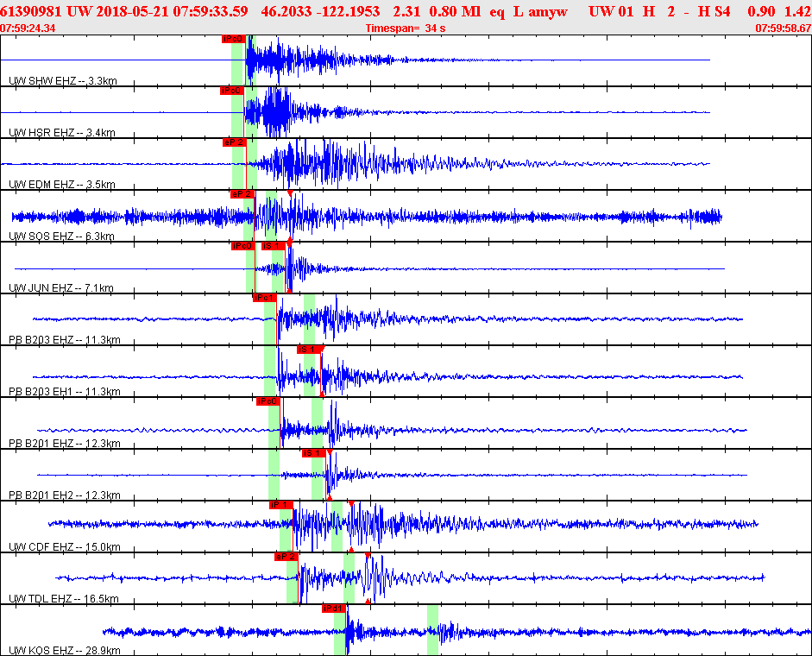Click the green predicted S window on KOS trace
812x656 pixels.
[432, 630]
